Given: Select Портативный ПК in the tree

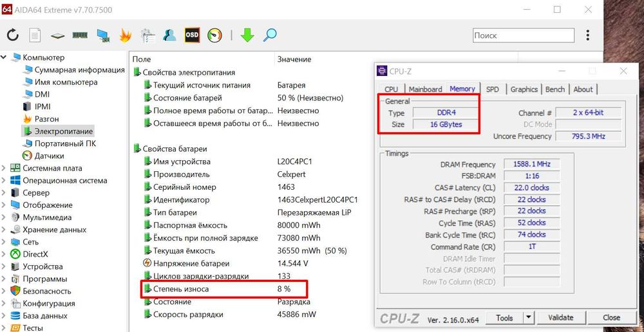Looking at the screenshot, I should (x=65, y=143).
